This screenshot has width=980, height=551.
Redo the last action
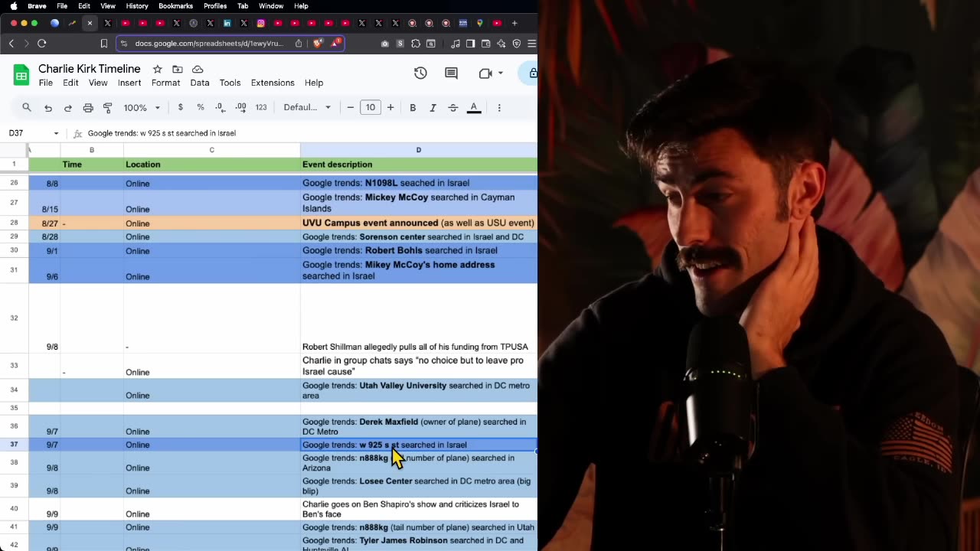point(68,108)
